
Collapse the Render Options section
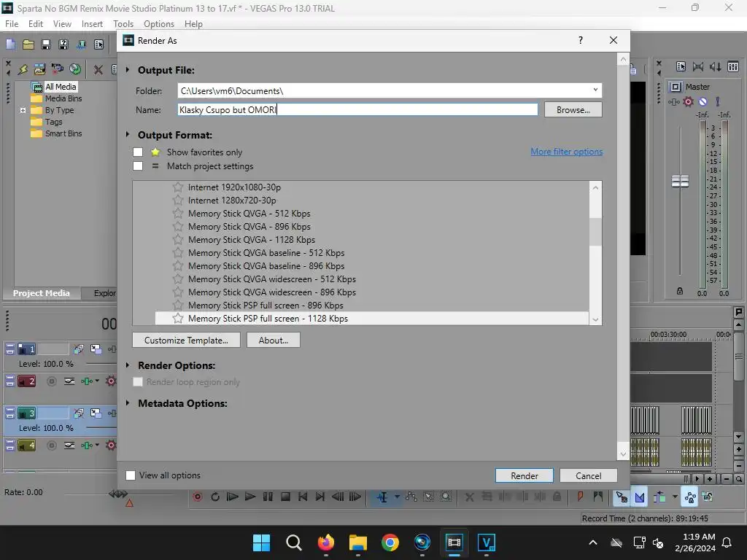[128, 365]
